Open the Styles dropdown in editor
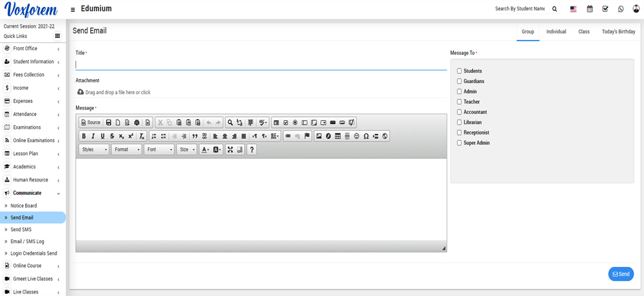The width and height of the screenshot is (644, 296). (x=94, y=150)
